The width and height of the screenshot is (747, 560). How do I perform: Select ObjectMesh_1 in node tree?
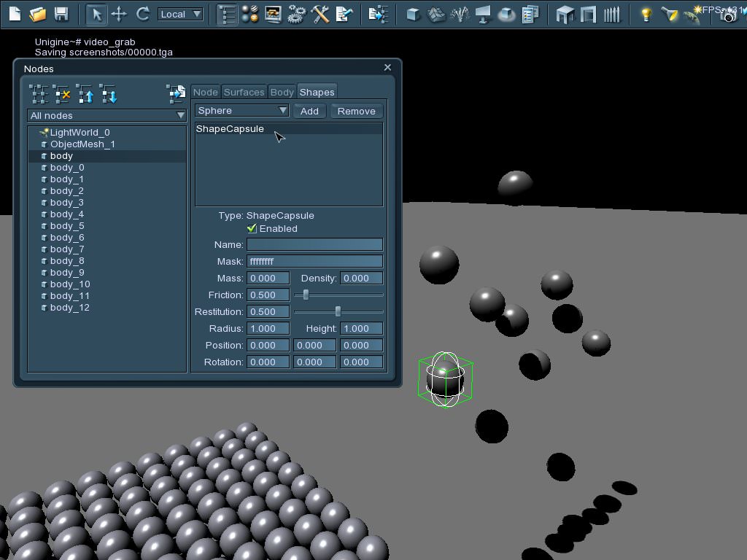tap(107, 144)
